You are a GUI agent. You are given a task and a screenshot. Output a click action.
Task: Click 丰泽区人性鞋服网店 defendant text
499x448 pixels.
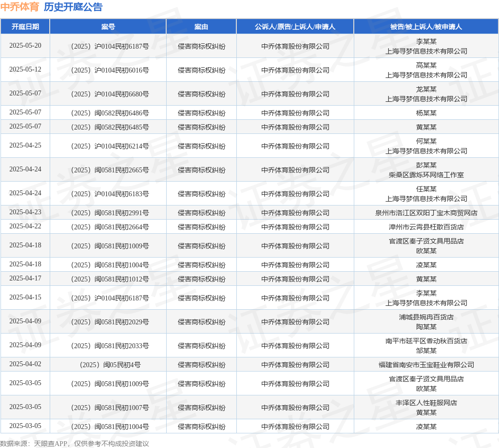click(426, 403)
